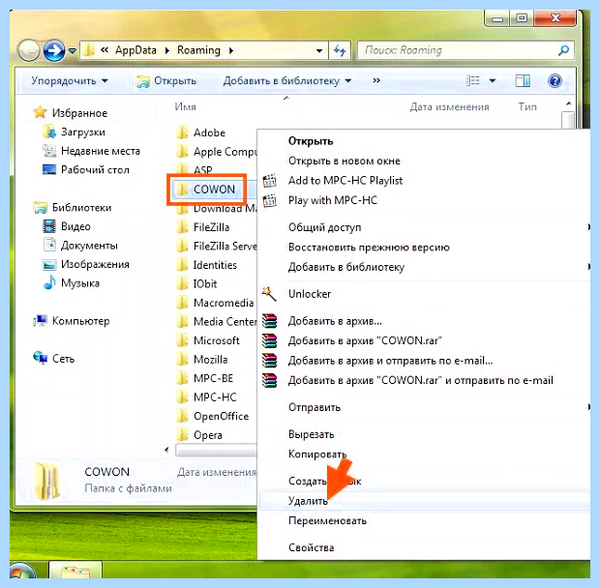
Task: Choose Добавить в архив... entry
Action: tap(424, 321)
